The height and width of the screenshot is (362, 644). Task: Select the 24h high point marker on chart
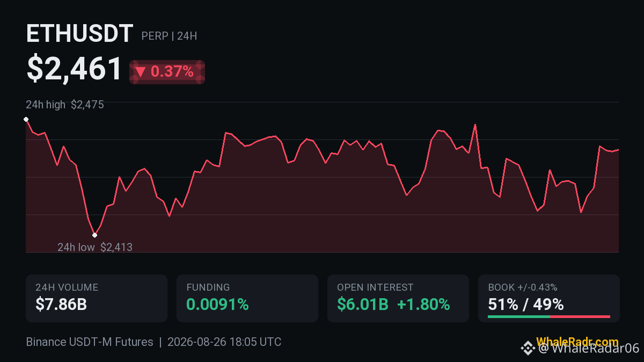[x=26, y=119]
